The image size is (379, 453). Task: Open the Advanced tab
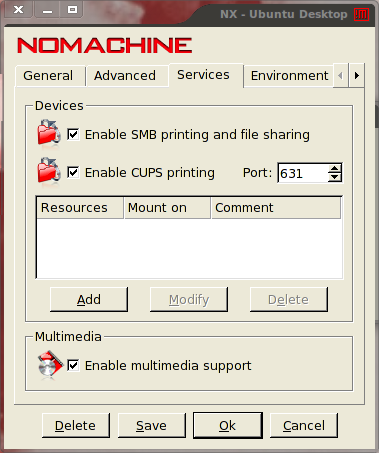coord(127,76)
